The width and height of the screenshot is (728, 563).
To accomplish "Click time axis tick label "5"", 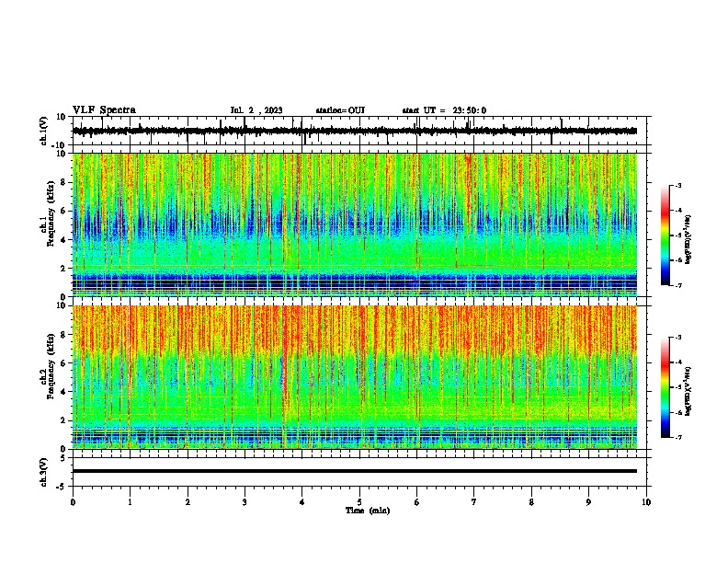I will 359,502.
